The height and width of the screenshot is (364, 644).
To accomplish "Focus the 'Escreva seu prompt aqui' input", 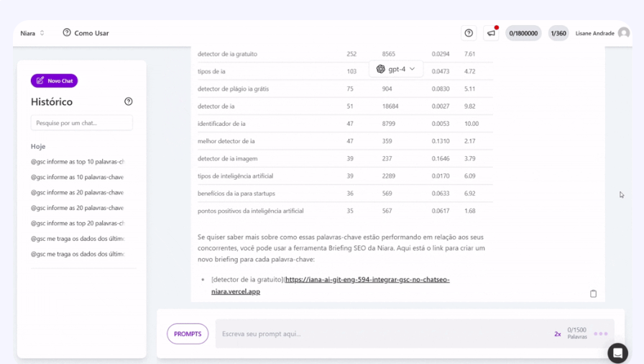I will click(x=381, y=334).
